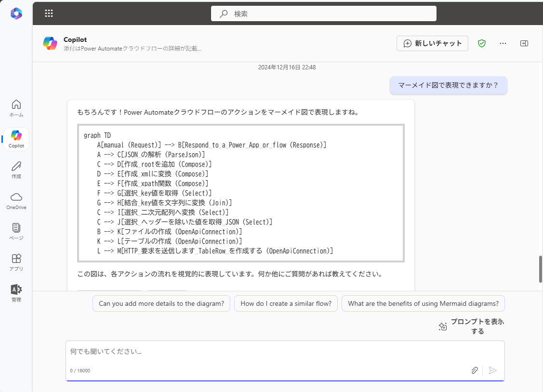Click the code line 'A --> C[JSON_の解析 (ParseJson)]'

click(x=151, y=155)
